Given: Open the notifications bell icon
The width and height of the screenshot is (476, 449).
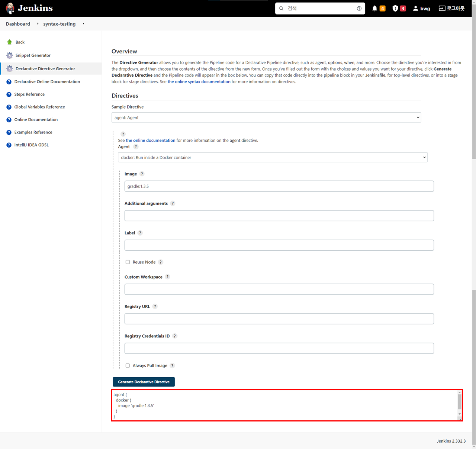Looking at the screenshot, I should [374, 8].
